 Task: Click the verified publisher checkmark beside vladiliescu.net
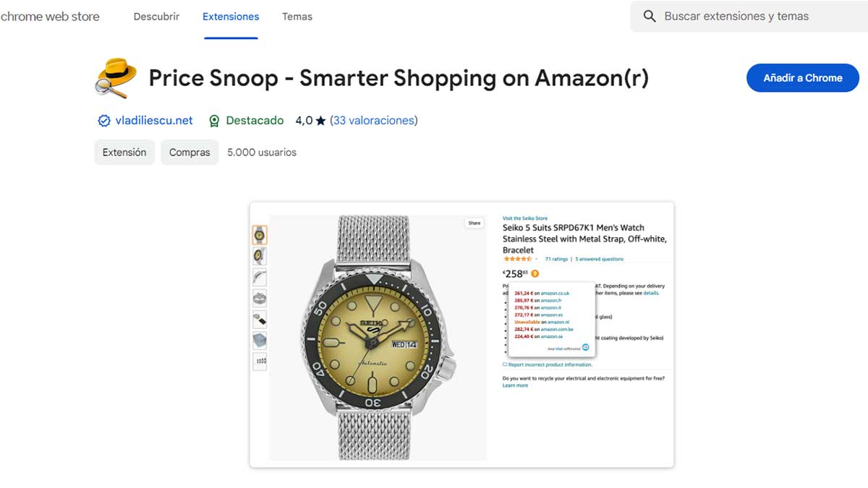(x=104, y=120)
